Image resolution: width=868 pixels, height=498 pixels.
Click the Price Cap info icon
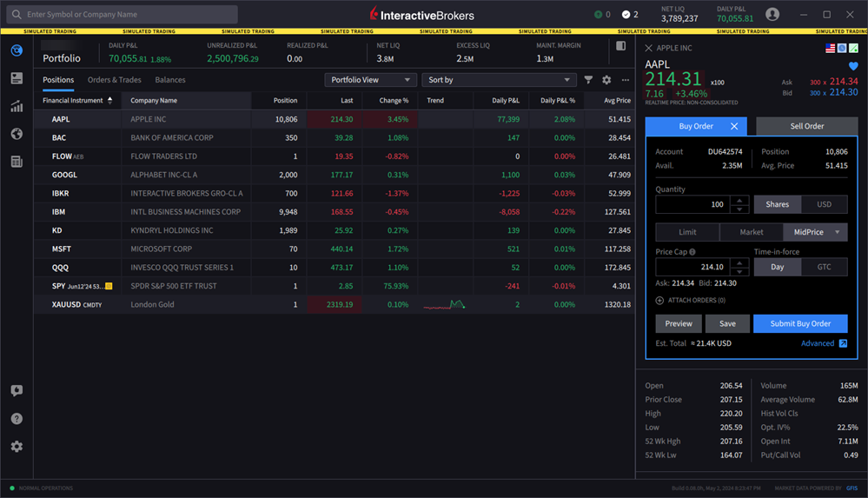click(692, 251)
